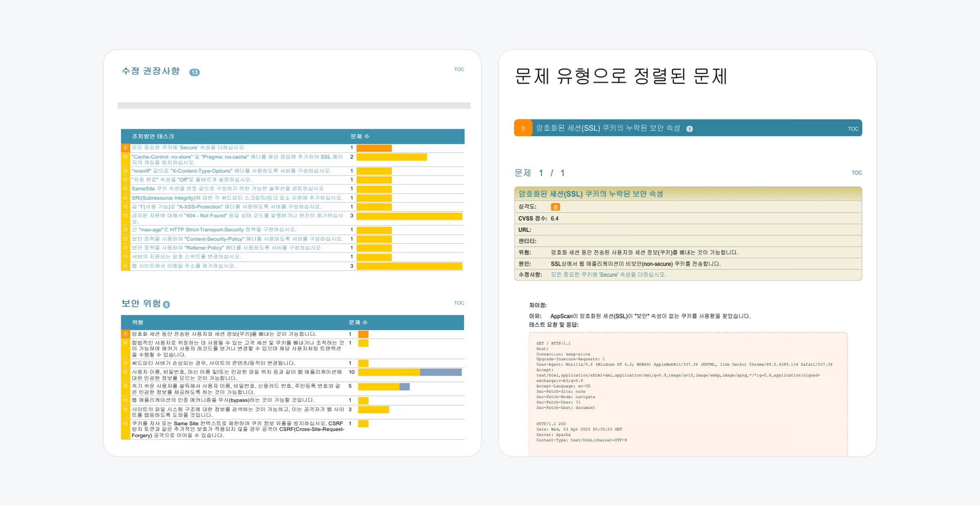Screen dimensions: 980x506
Task: Click inside the test request and response code box
Action: (688, 392)
